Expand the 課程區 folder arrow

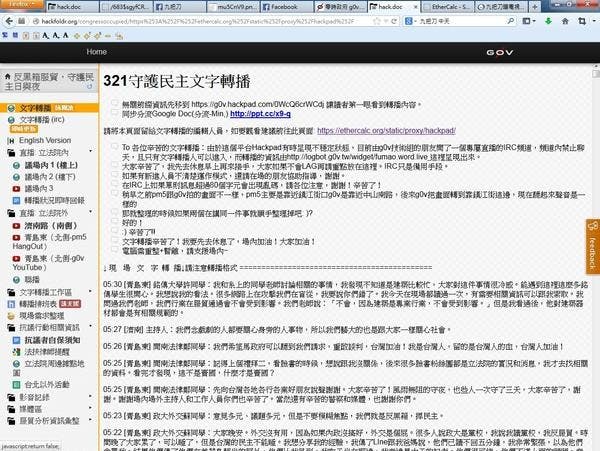[8, 408]
